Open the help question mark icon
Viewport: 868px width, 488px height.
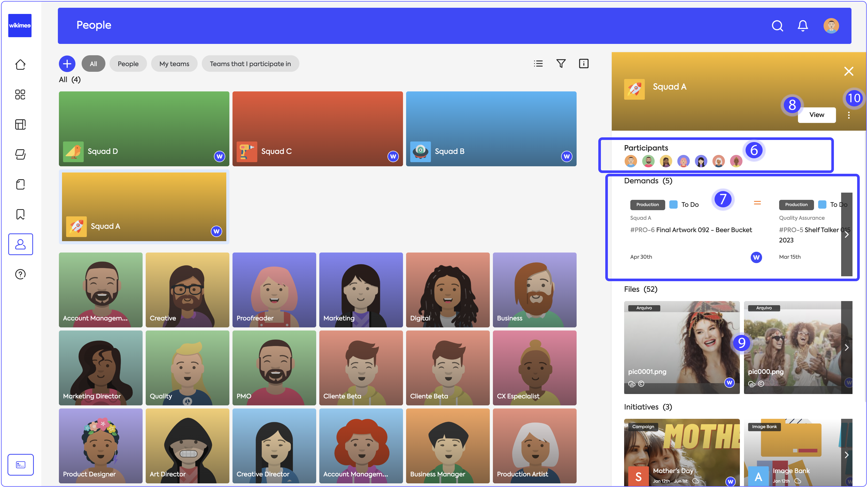pos(20,274)
